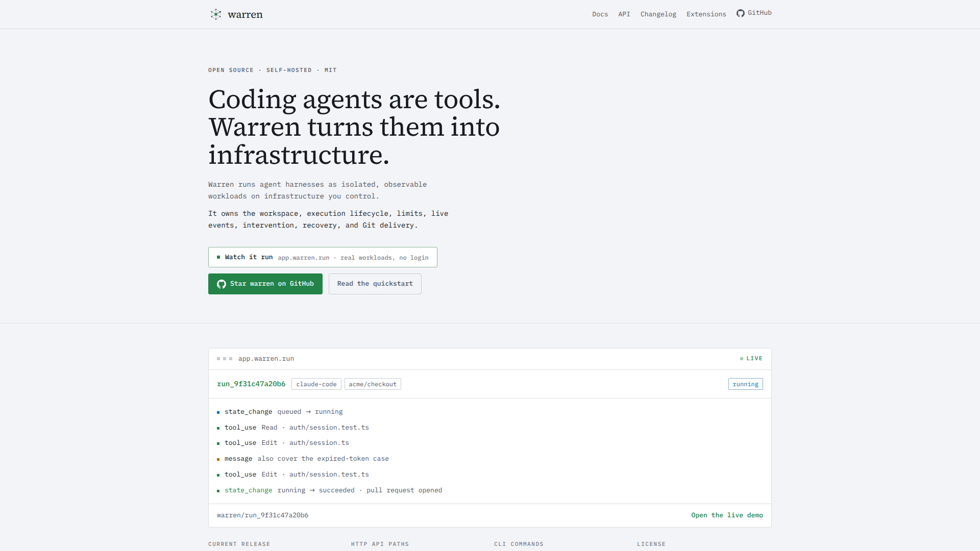Image resolution: width=980 pixels, height=551 pixels.
Task: Click the window dots beside app.warren.run
Action: point(225,359)
